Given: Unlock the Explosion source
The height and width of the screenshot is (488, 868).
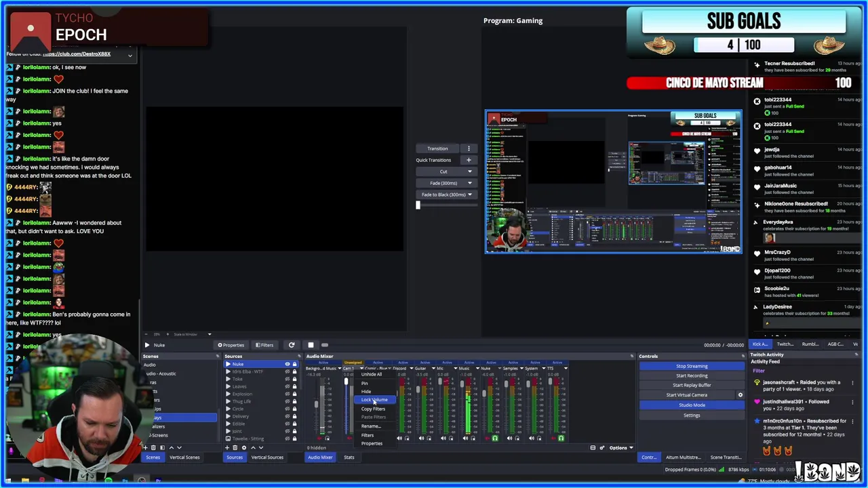Looking at the screenshot, I should (294, 394).
